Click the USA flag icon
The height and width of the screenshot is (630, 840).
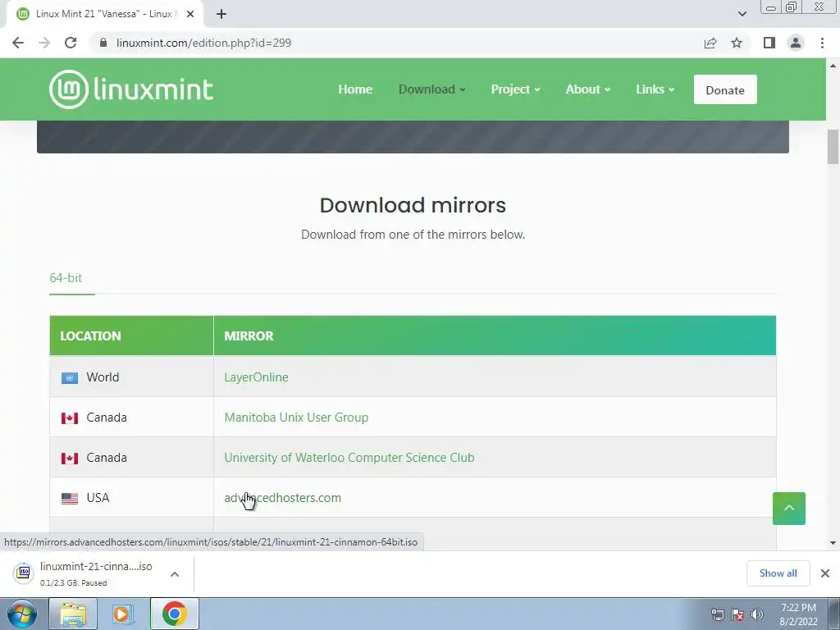pos(70,498)
